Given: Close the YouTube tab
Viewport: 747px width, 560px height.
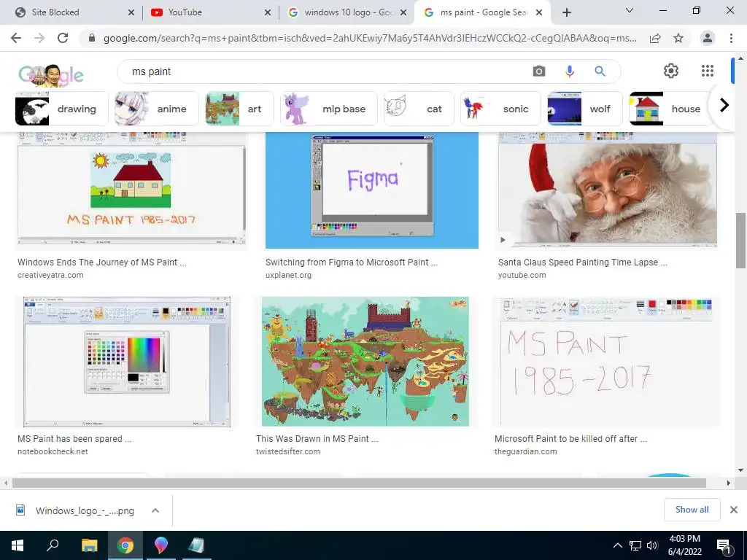Looking at the screenshot, I should pos(268,12).
